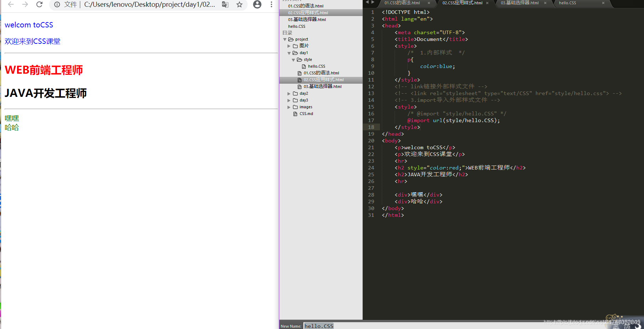Select 02.CSS应用样式.html in open files list
This screenshot has width=644, height=329.
pos(308,13)
